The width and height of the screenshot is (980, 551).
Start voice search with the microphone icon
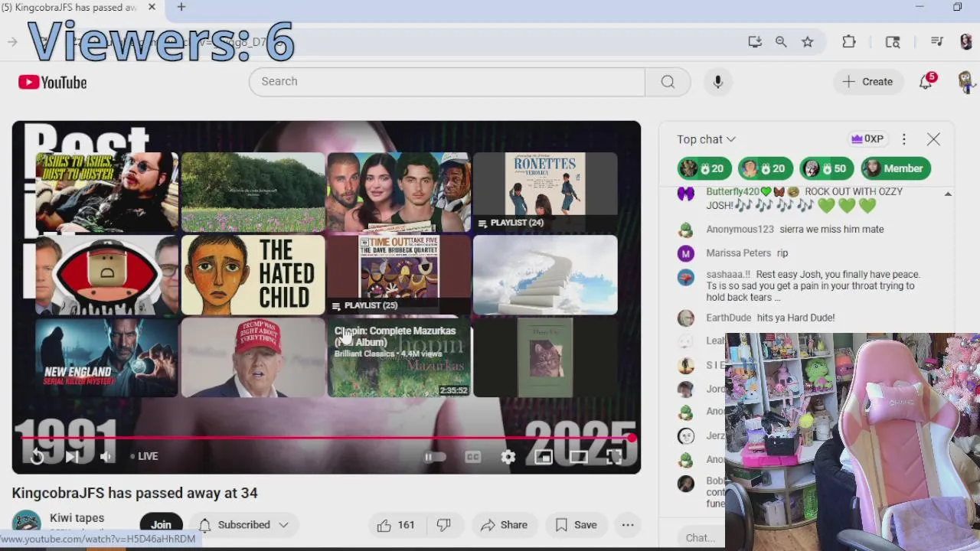click(717, 82)
